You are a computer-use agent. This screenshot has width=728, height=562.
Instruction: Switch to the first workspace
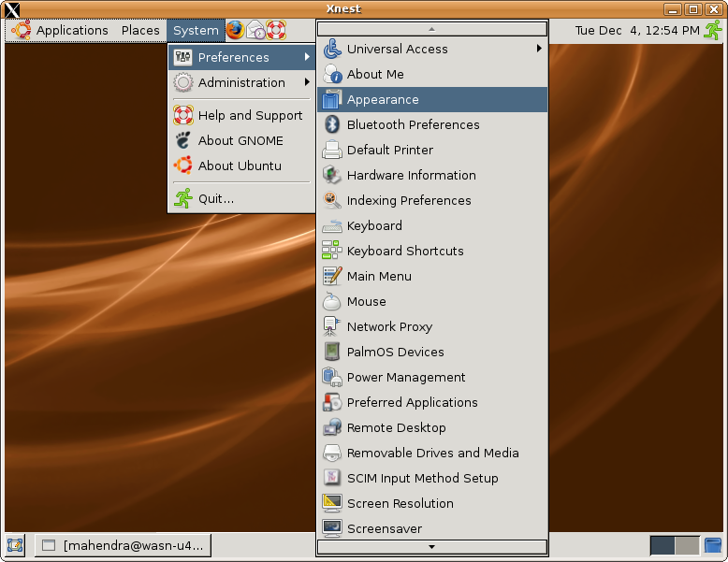coord(662,545)
